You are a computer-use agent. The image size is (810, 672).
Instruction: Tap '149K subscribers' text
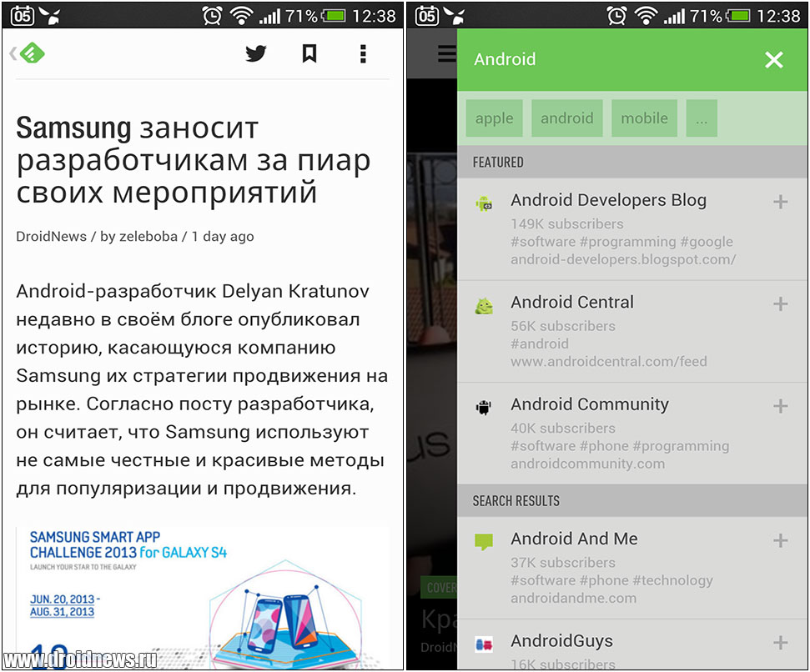[566, 224]
